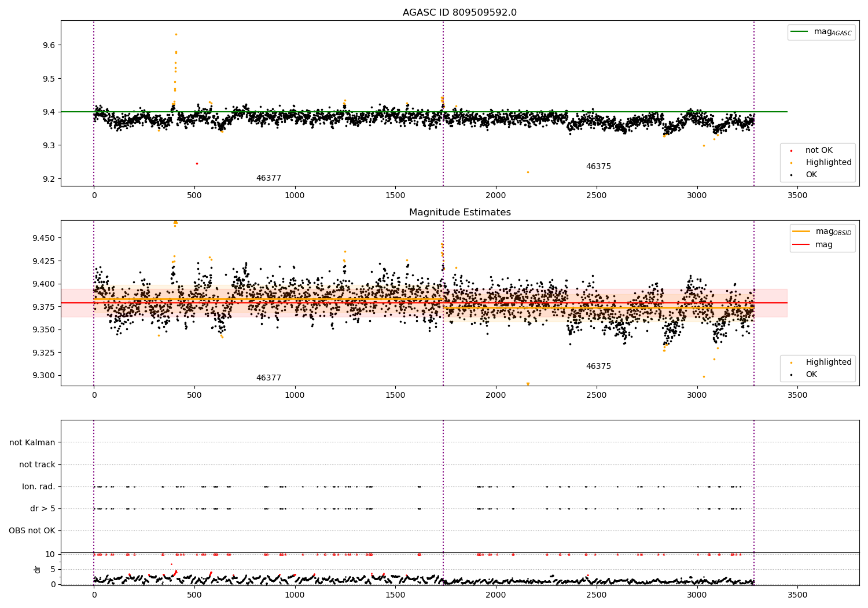Click the 'dr > 5' y-axis label
Image resolution: width=868 pixels, height=608 pixels.
pyautogui.click(x=43, y=509)
